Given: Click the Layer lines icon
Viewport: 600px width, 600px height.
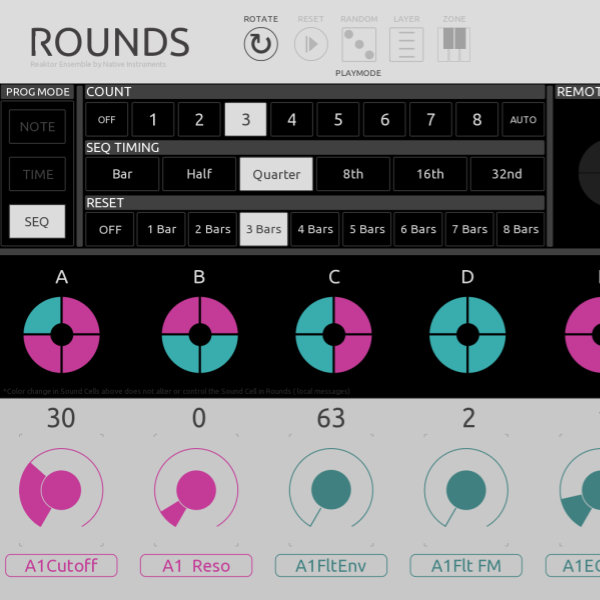Looking at the screenshot, I should [406, 44].
